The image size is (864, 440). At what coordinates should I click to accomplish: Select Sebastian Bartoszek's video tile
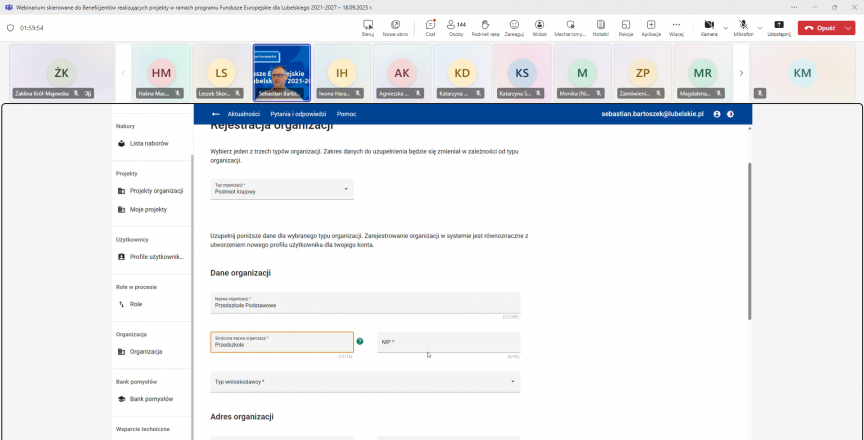point(282,73)
